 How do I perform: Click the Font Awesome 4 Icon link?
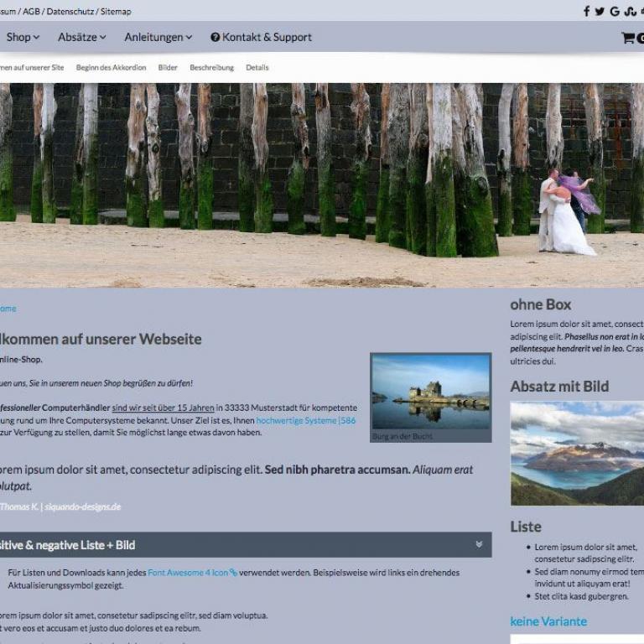(192, 573)
